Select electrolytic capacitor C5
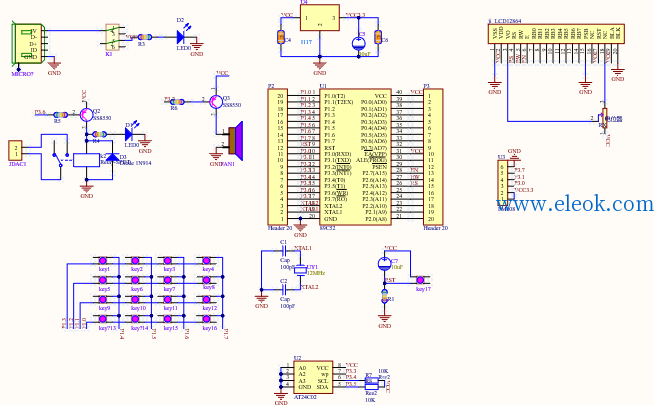Image resolution: width=654 pixels, height=405 pixels. click(359, 43)
